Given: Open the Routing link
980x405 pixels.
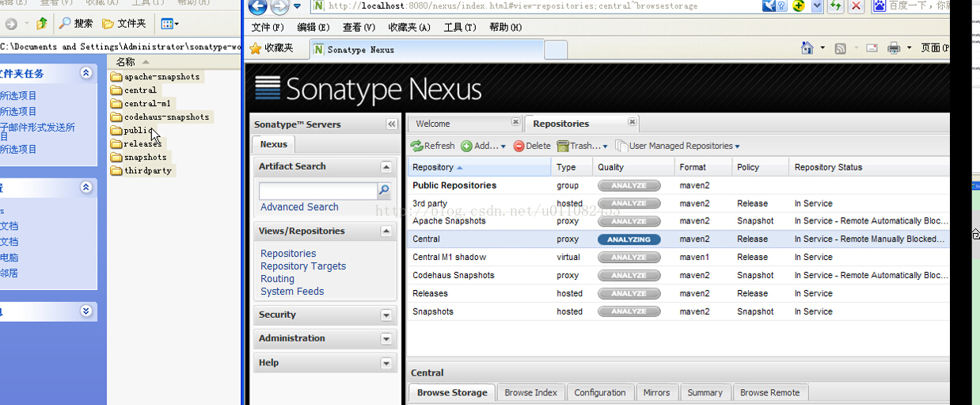Looking at the screenshot, I should [277, 279].
